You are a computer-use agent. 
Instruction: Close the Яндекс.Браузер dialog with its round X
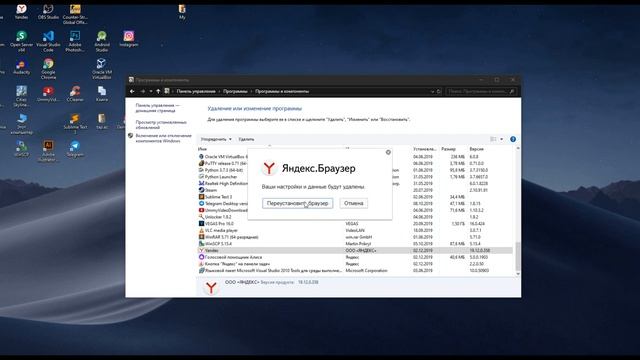coord(388,152)
